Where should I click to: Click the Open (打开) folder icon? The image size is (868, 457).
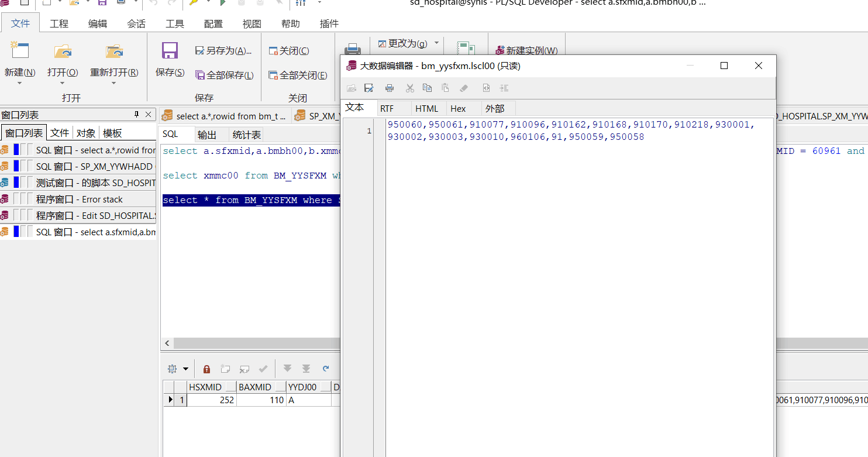(x=63, y=51)
